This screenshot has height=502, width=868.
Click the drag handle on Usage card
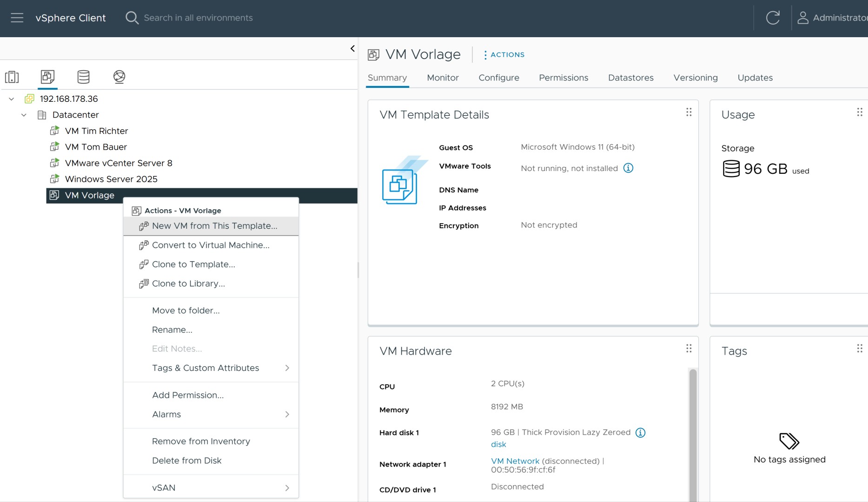click(x=860, y=112)
